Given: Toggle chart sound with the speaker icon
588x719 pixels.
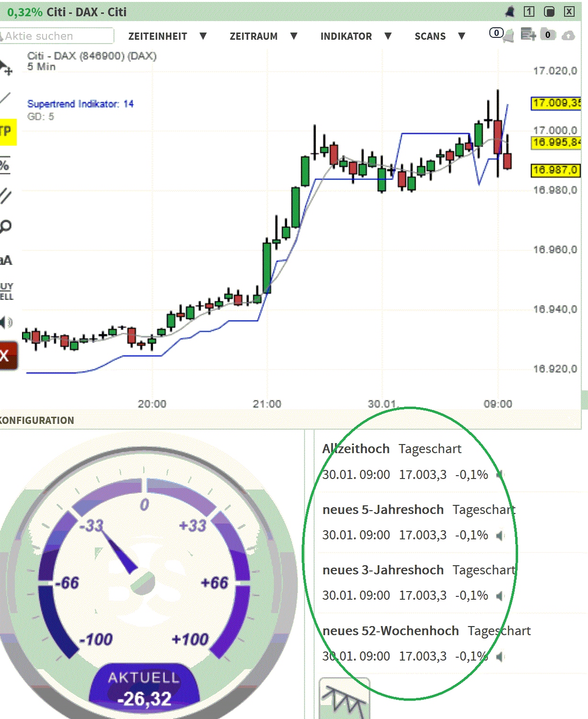Looking at the screenshot, I should pos(5,322).
